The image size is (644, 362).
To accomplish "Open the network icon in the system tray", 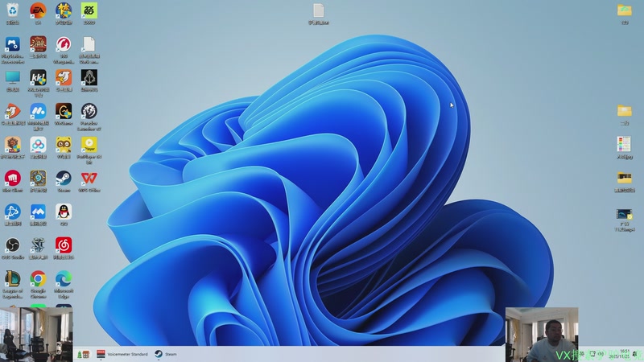I will [x=592, y=354].
